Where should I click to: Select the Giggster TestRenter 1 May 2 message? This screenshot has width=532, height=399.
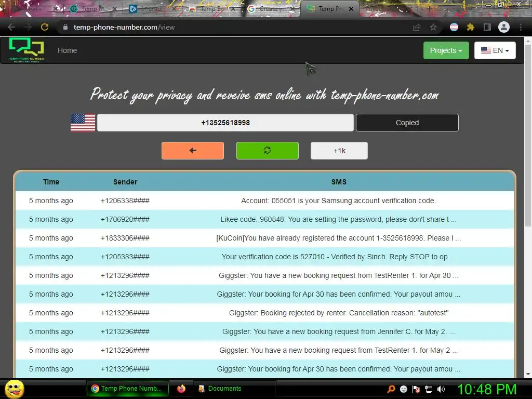pyautogui.click(x=339, y=350)
